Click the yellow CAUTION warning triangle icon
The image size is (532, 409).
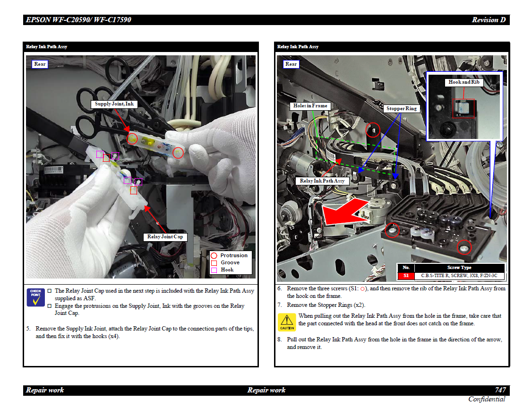287,322
